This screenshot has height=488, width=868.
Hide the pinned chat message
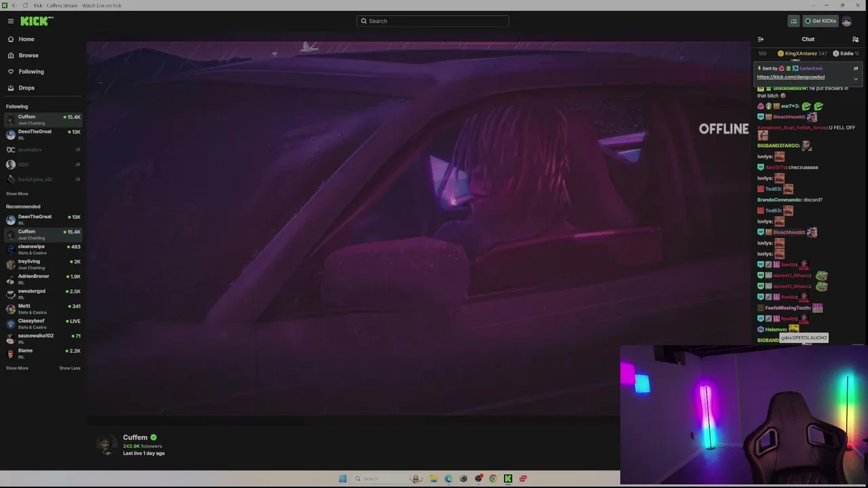[856, 68]
